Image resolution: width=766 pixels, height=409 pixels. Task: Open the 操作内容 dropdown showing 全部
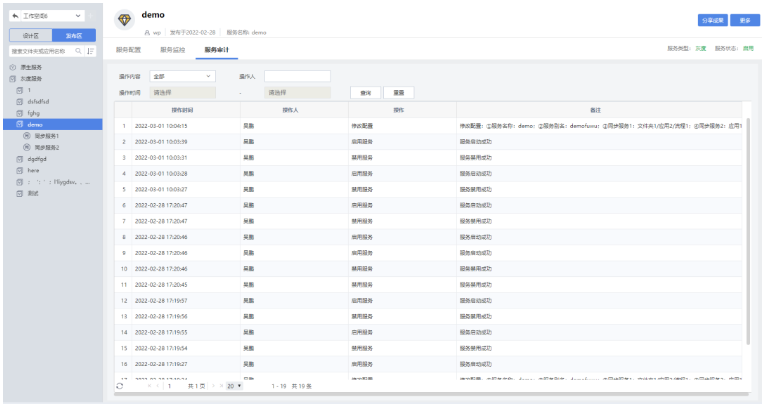click(181, 76)
